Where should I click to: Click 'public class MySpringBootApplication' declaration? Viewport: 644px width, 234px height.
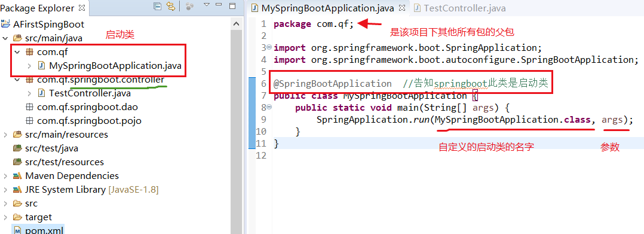[370, 95]
